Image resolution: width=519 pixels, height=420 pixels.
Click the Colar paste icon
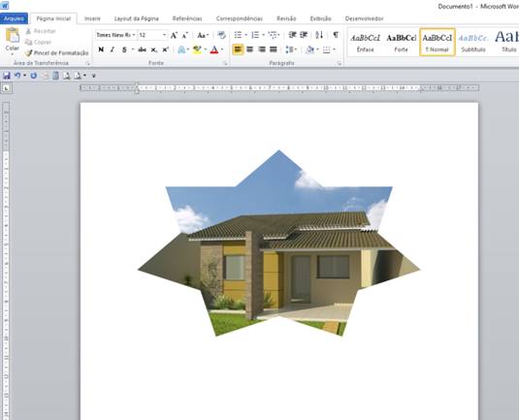tap(13, 36)
